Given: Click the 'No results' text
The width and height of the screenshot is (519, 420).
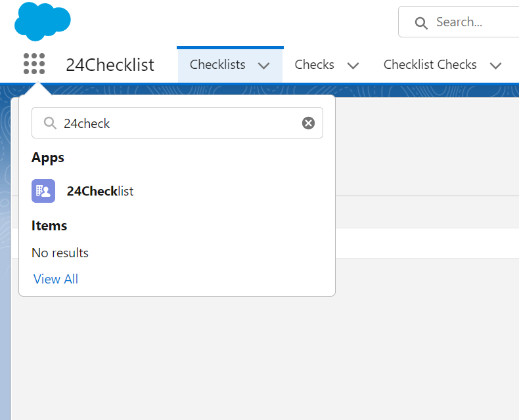Looking at the screenshot, I should click(x=60, y=253).
